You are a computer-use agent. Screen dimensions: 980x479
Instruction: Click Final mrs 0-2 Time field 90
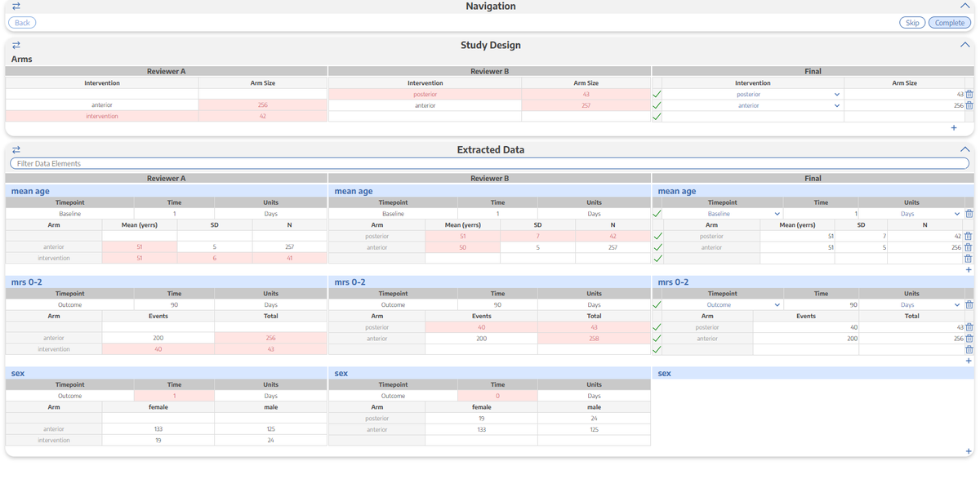(x=822, y=305)
